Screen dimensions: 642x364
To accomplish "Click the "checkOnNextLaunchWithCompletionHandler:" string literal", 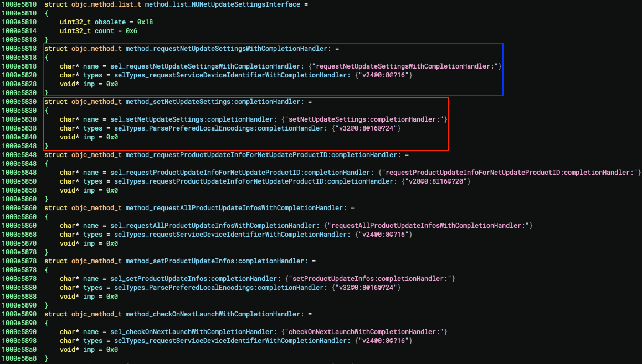I will coord(364,332).
